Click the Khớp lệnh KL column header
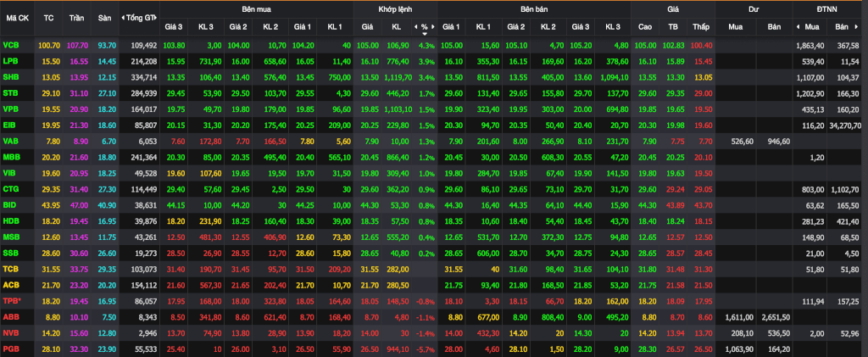The width and height of the screenshot is (868, 357). [x=397, y=26]
